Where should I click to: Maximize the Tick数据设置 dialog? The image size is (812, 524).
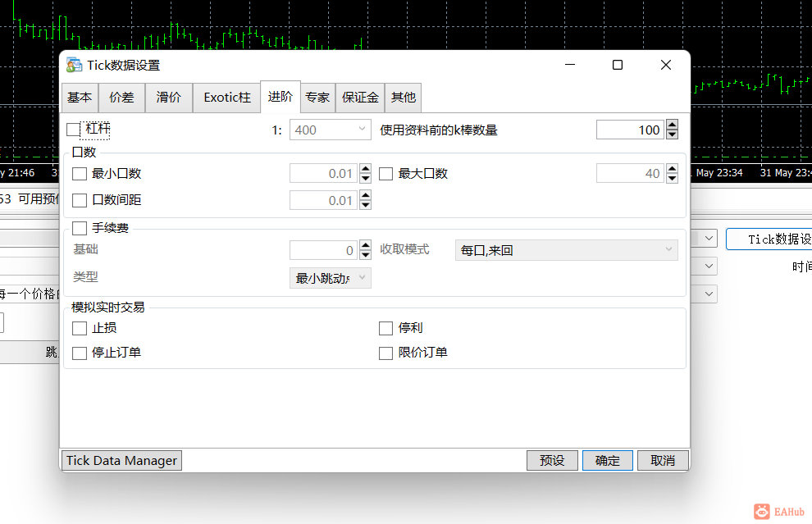618,65
